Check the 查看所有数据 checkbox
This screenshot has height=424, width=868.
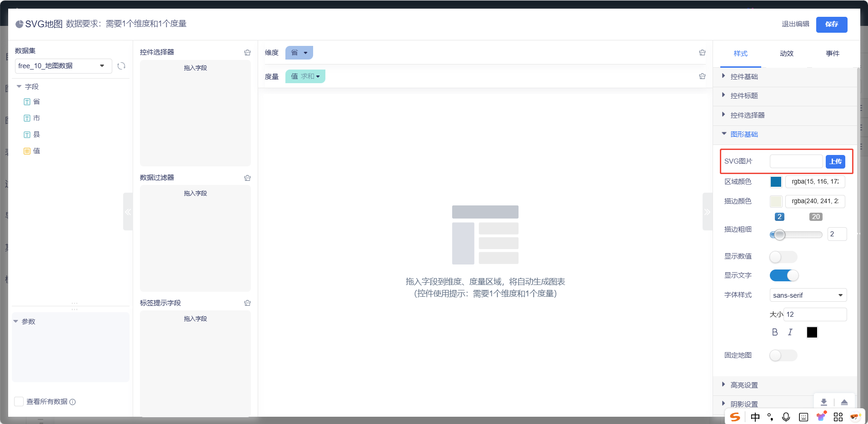click(19, 401)
